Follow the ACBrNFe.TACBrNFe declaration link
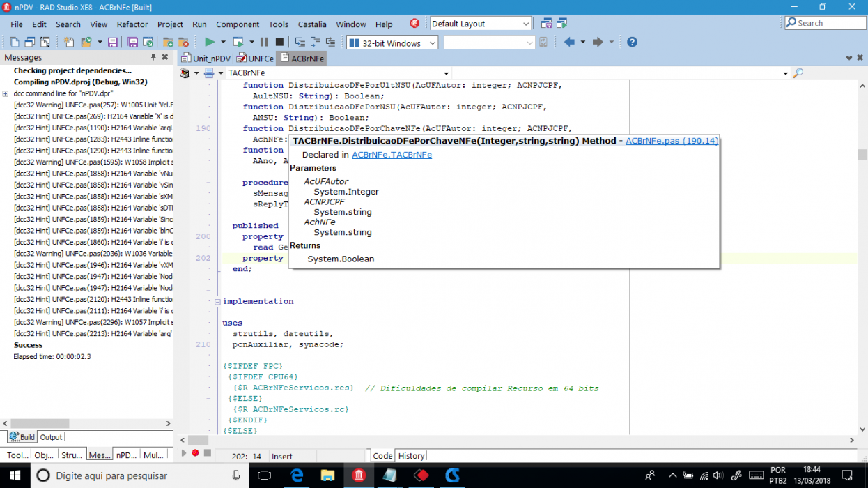 pyautogui.click(x=392, y=155)
